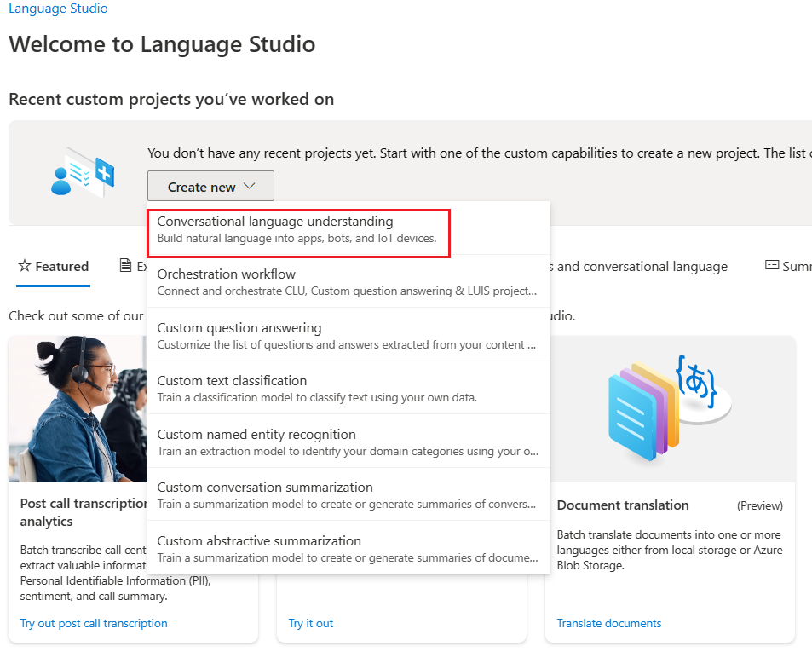Select Custom conversation summarization from the menu

click(x=298, y=494)
